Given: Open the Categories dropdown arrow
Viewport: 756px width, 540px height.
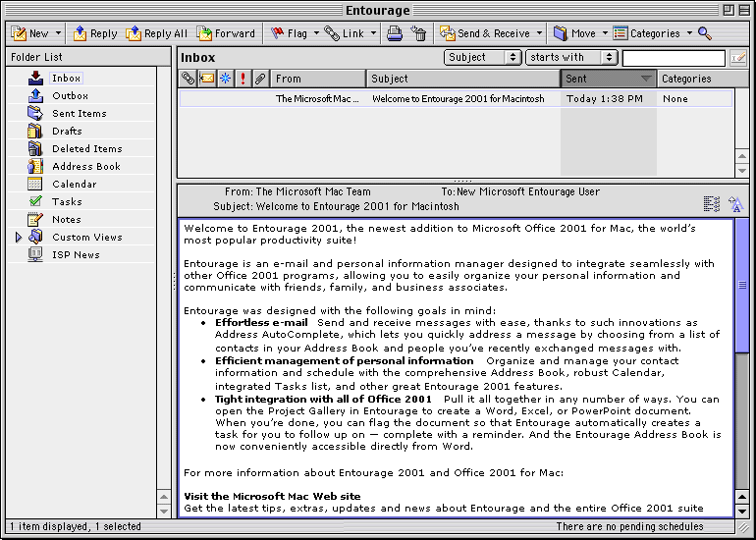Looking at the screenshot, I should coord(689,33).
